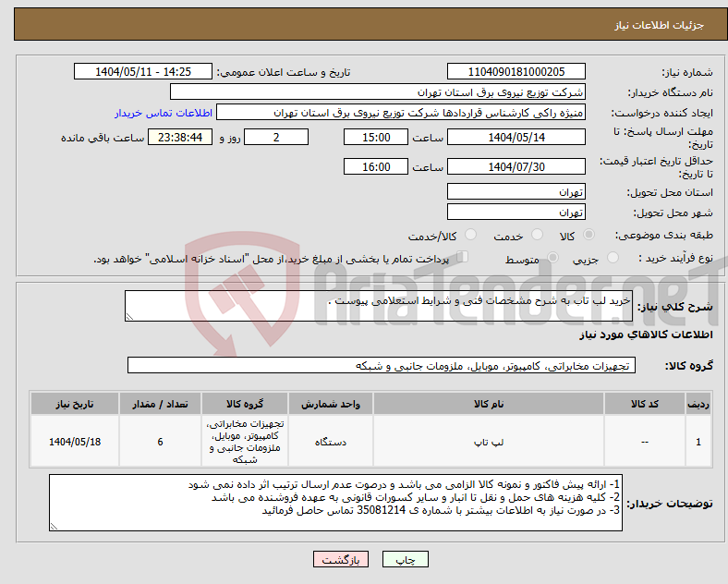728x584 pixels.
Task: Click the گروه کالا column header
Action: [245, 404]
